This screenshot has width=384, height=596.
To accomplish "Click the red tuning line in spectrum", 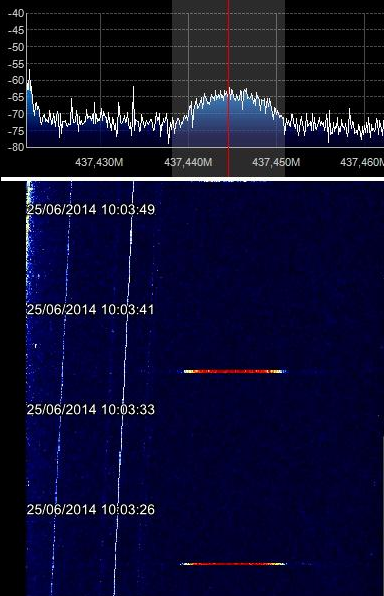I will 228,87.
